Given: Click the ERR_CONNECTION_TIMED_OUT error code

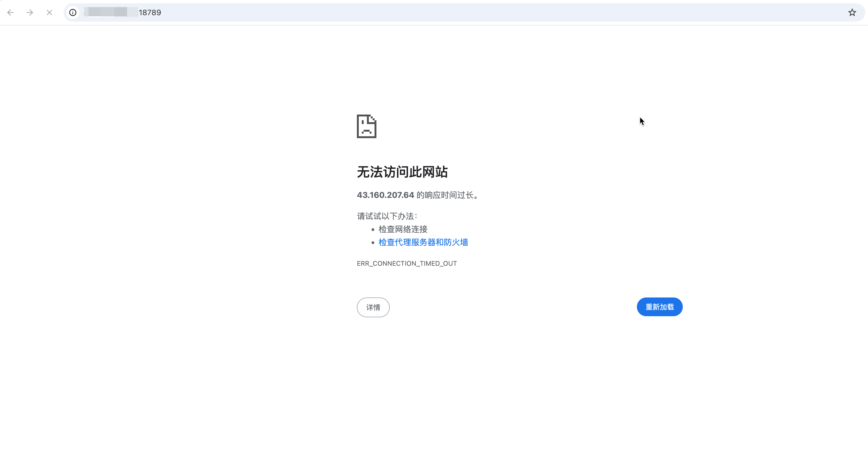Looking at the screenshot, I should [407, 263].
